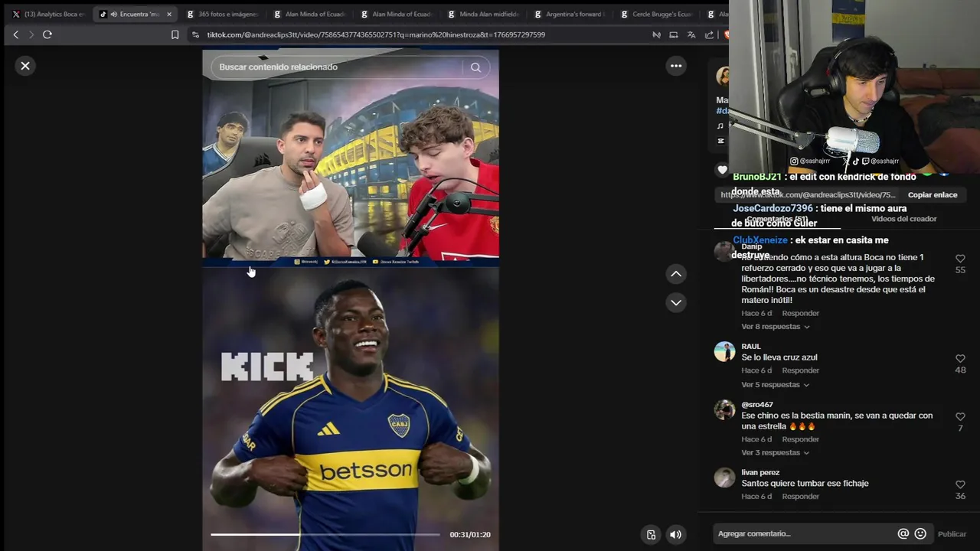Switch to the X Analytics Boca tab
Screen dimensions: 980x551
pyautogui.click(x=47, y=14)
